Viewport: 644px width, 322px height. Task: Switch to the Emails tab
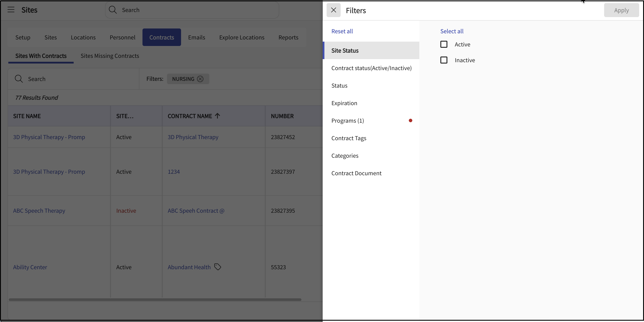click(196, 37)
